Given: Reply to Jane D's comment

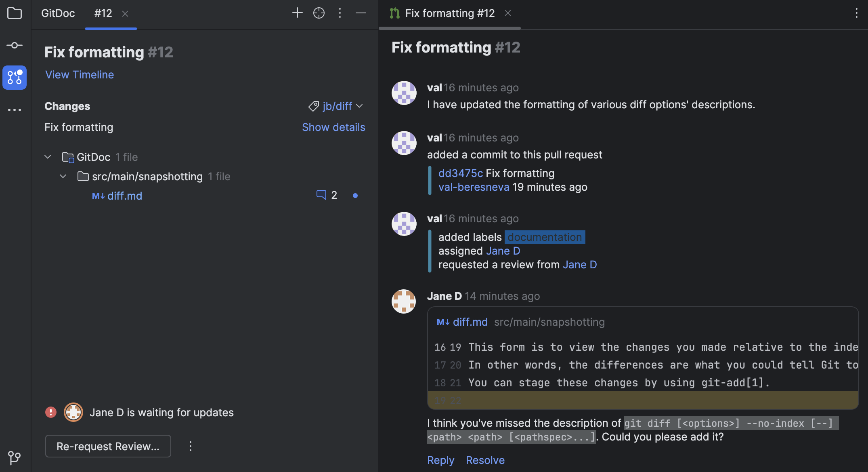Looking at the screenshot, I should 440,460.
